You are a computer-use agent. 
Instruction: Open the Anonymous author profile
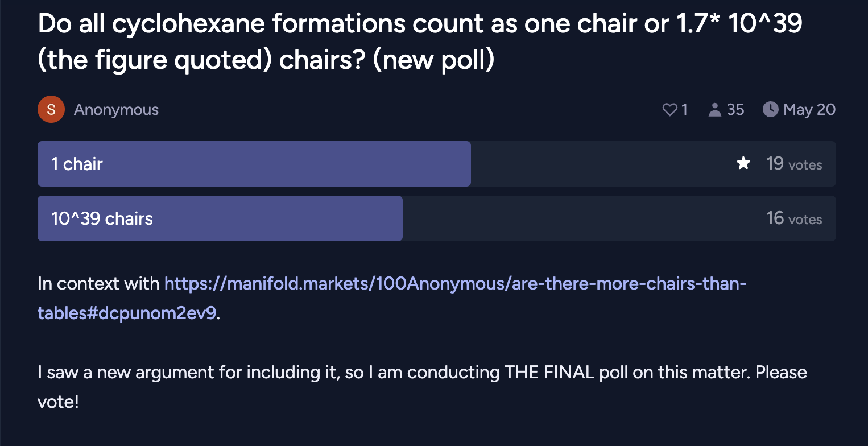[116, 109]
